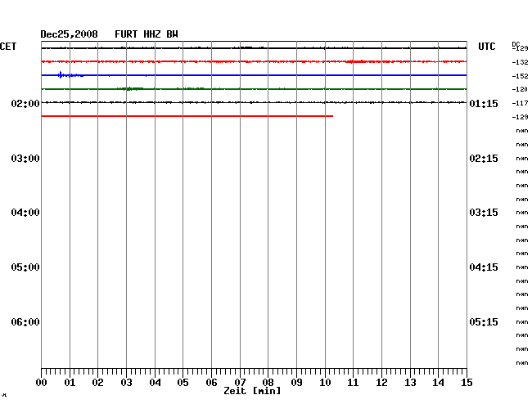Select the 05:00 CET time label
532x404 pixels.
click(25, 267)
